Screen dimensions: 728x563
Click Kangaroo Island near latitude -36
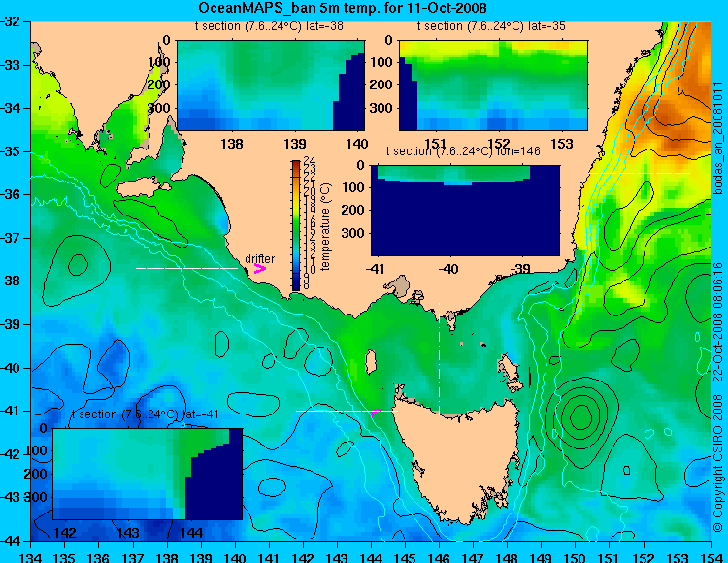click(x=142, y=188)
